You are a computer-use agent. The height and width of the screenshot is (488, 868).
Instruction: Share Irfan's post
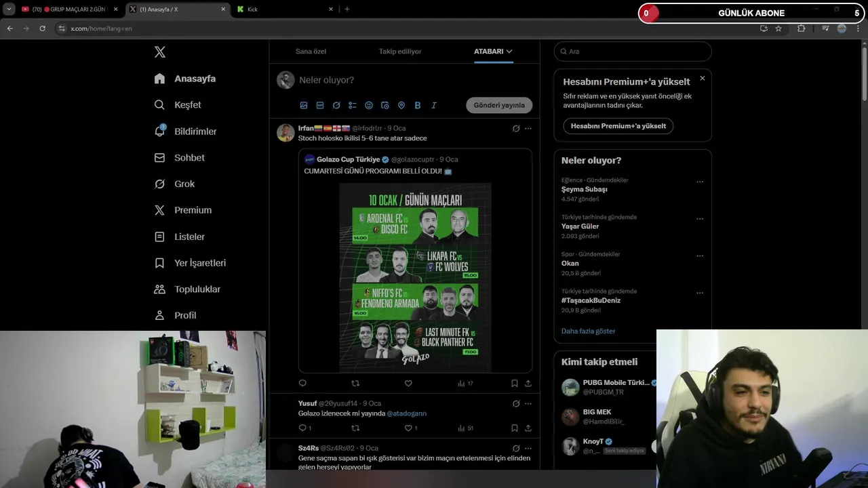(528, 384)
